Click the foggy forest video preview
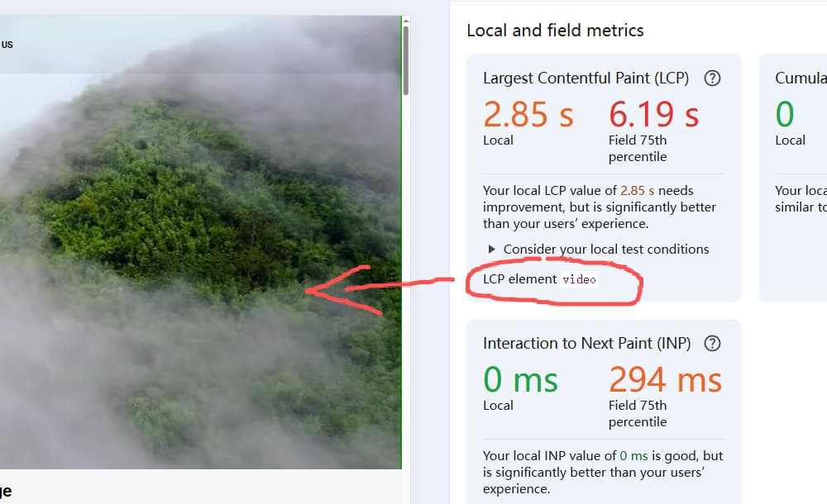Image resolution: width=827 pixels, height=504 pixels. click(200, 243)
